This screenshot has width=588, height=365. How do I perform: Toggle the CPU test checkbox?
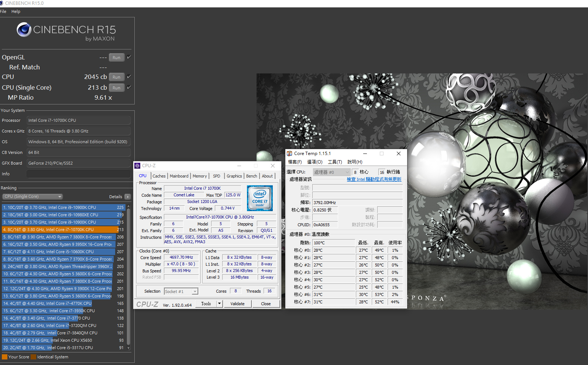coord(129,77)
